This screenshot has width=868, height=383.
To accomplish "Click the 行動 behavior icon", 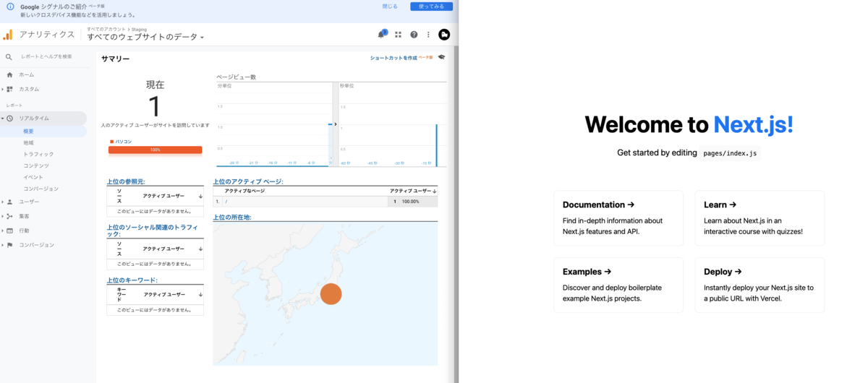I will tap(9, 231).
